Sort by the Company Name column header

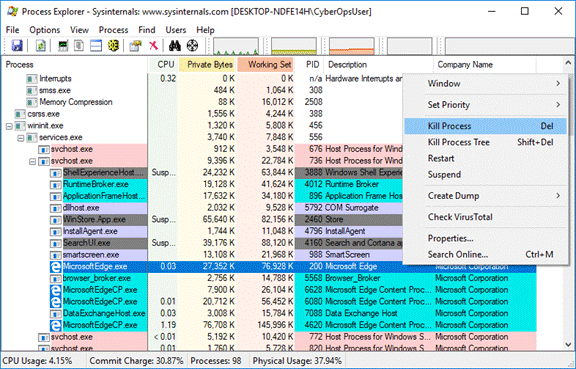pos(485,65)
